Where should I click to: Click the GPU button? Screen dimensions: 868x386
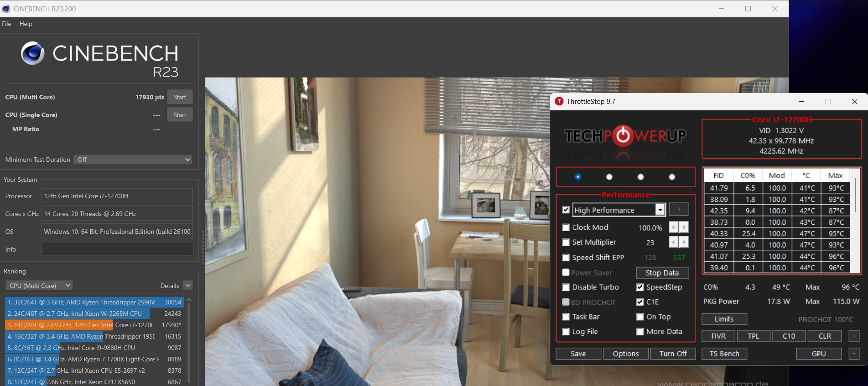click(819, 354)
